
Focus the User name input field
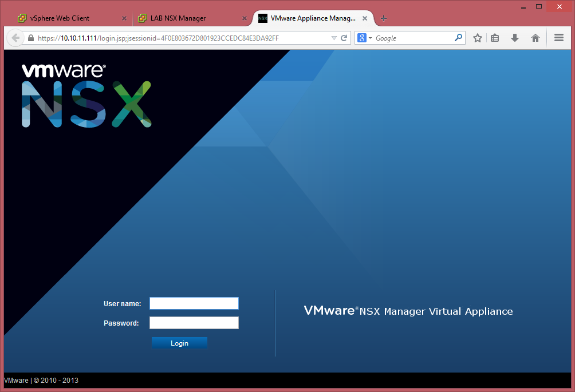click(x=194, y=303)
